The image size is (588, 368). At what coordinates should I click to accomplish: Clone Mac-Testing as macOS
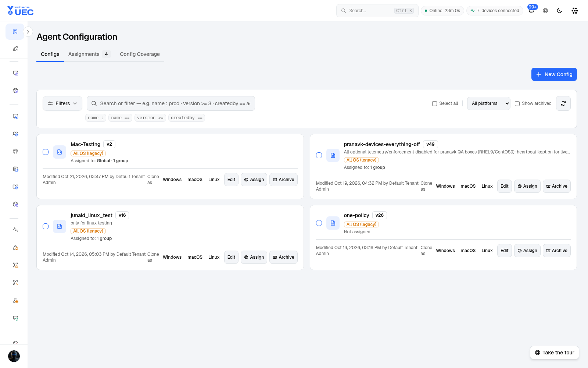[195, 180]
